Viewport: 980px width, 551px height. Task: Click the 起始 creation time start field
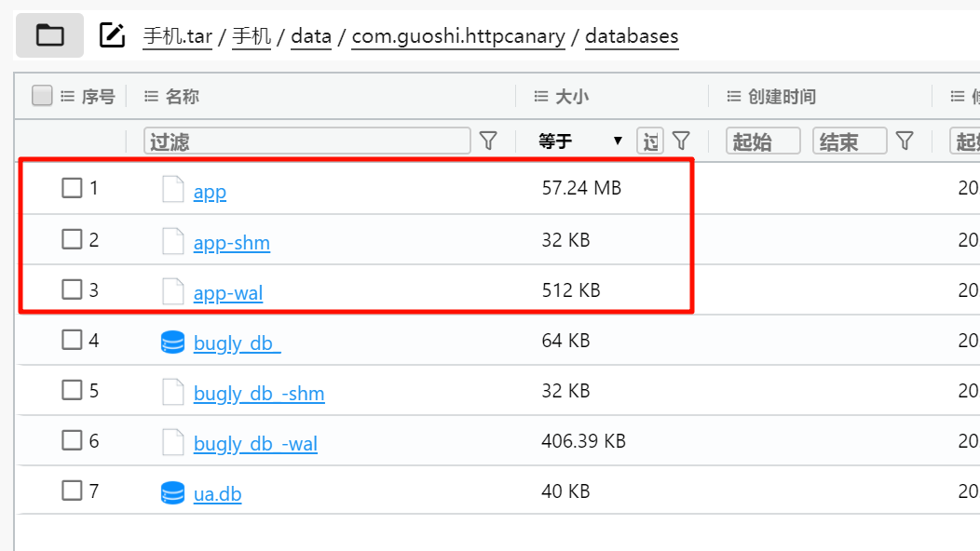coord(763,141)
